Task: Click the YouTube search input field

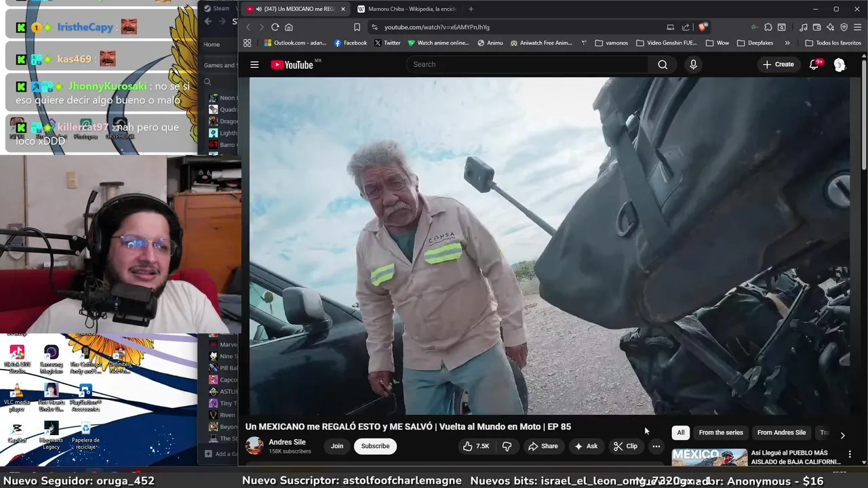Action: [529, 64]
